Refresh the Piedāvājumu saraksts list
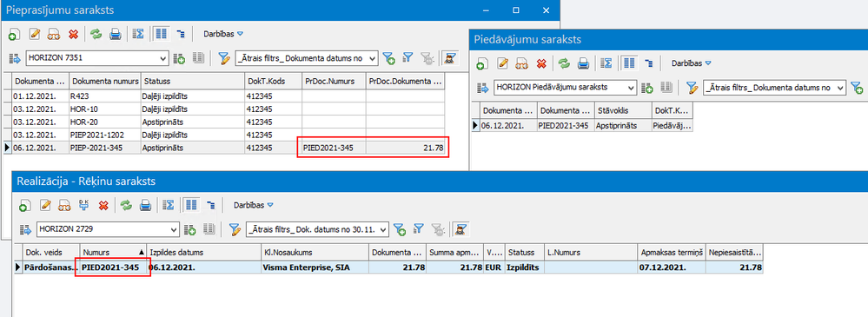The width and height of the screenshot is (868, 317). click(564, 63)
